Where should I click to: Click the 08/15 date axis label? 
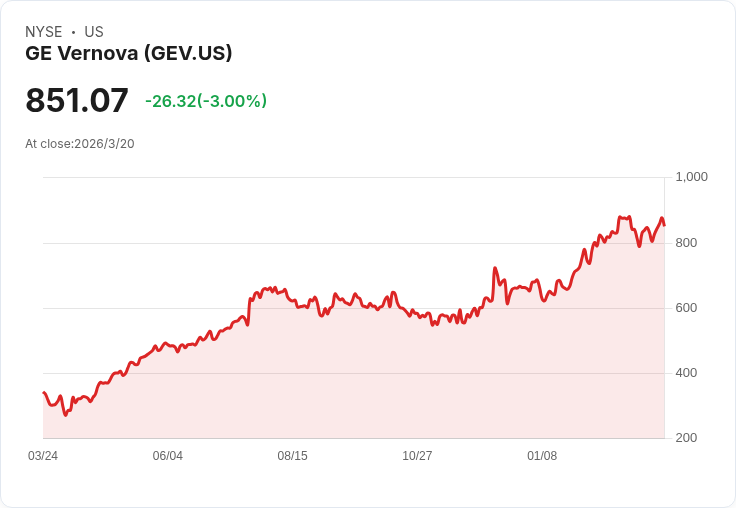tap(292, 456)
